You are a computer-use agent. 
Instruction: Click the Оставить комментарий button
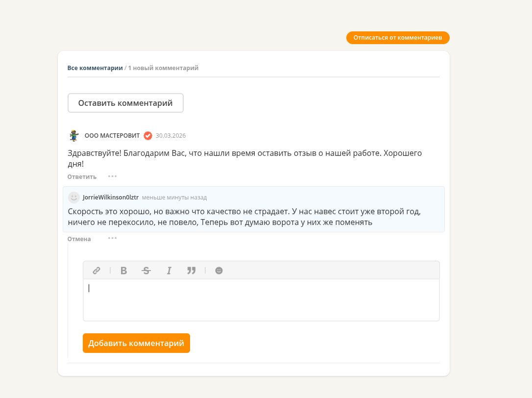tap(125, 103)
